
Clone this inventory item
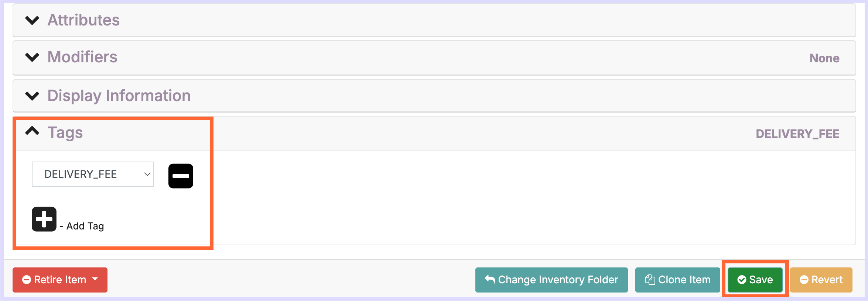pos(677,280)
